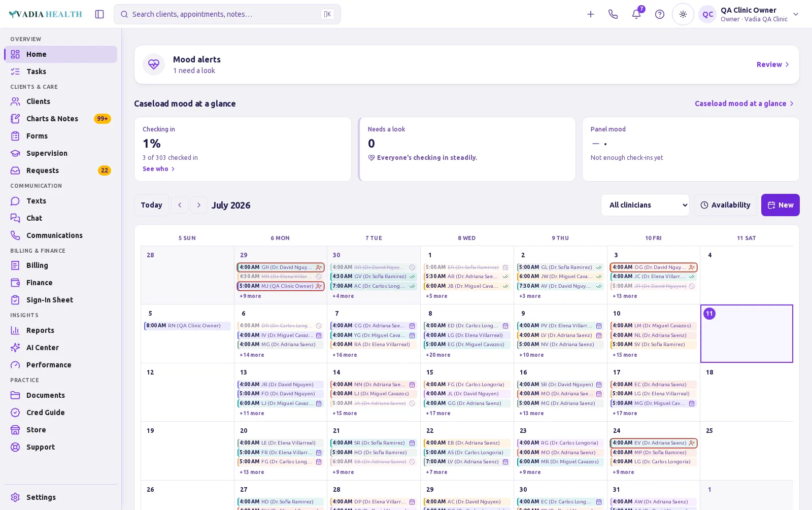
Task: Focus the search clients field
Action: pyautogui.click(x=227, y=14)
